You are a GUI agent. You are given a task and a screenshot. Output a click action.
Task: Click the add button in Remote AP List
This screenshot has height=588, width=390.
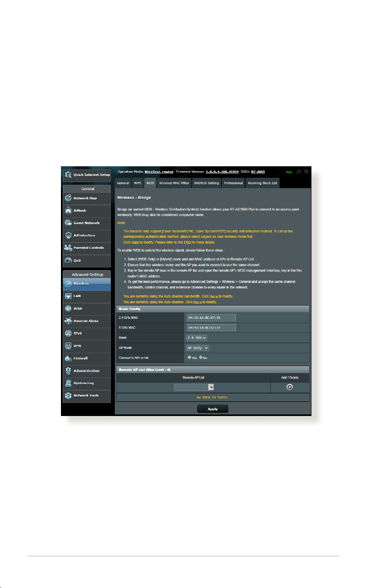[290, 387]
